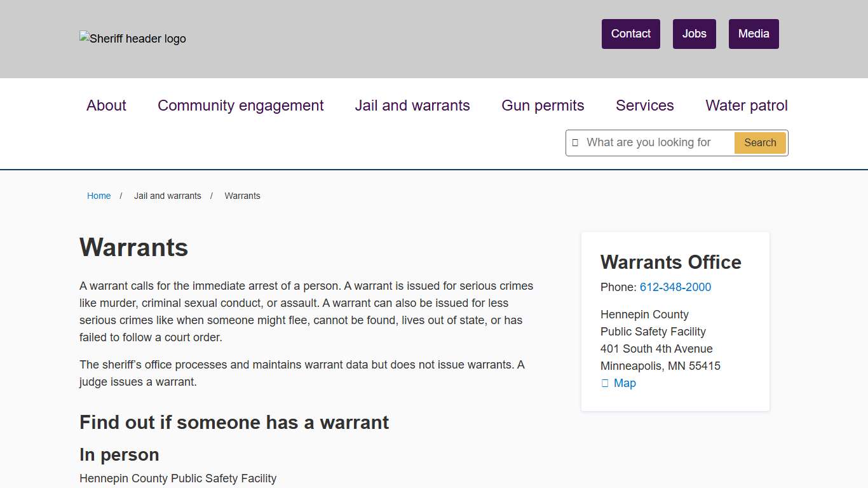Open the About navigation menu
Image resolution: width=868 pixels, height=488 pixels.
(106, 105)
